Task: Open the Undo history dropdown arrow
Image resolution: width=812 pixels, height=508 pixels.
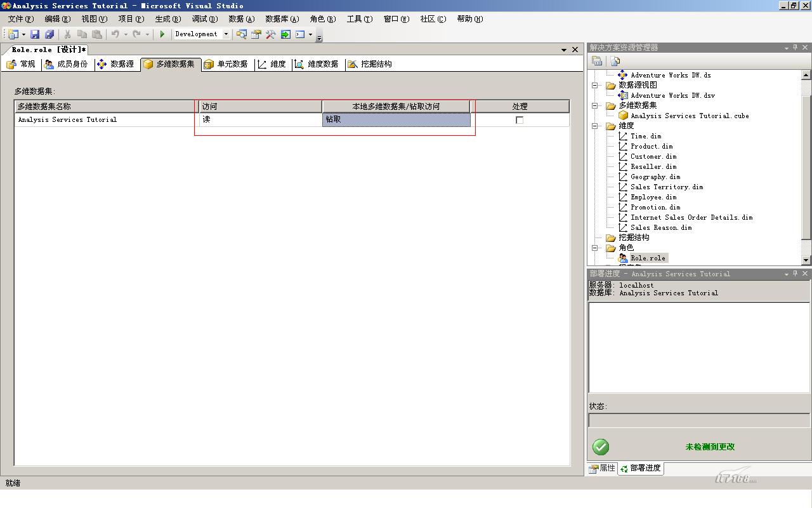Action: pos(126,34)
